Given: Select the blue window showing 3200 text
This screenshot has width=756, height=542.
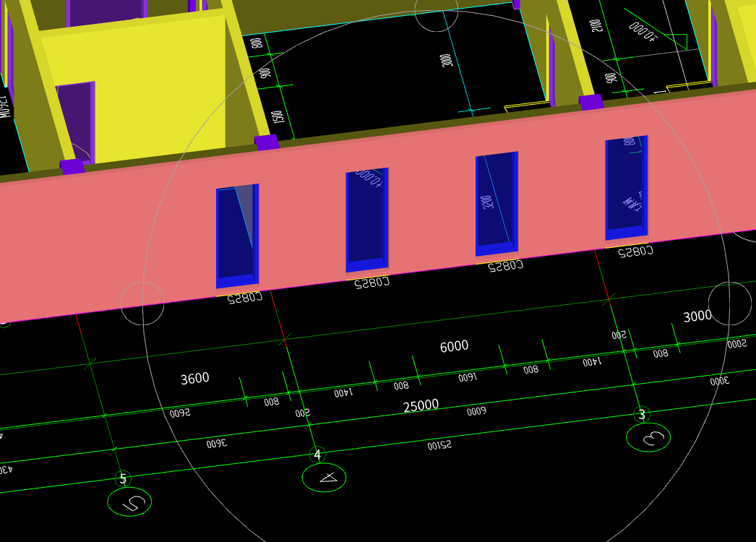Looking at the screenshot, I should point(497,204).
